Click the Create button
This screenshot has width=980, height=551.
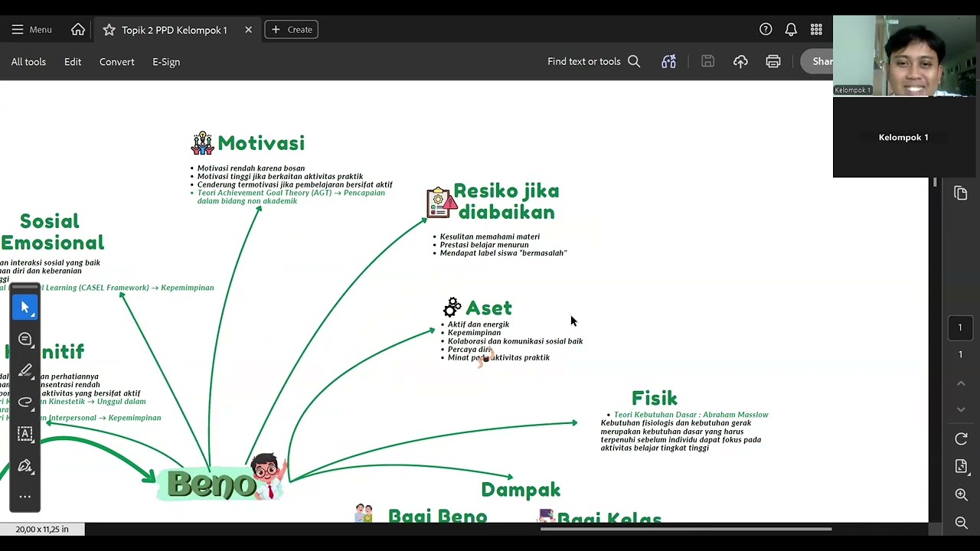tap(291, 30)
